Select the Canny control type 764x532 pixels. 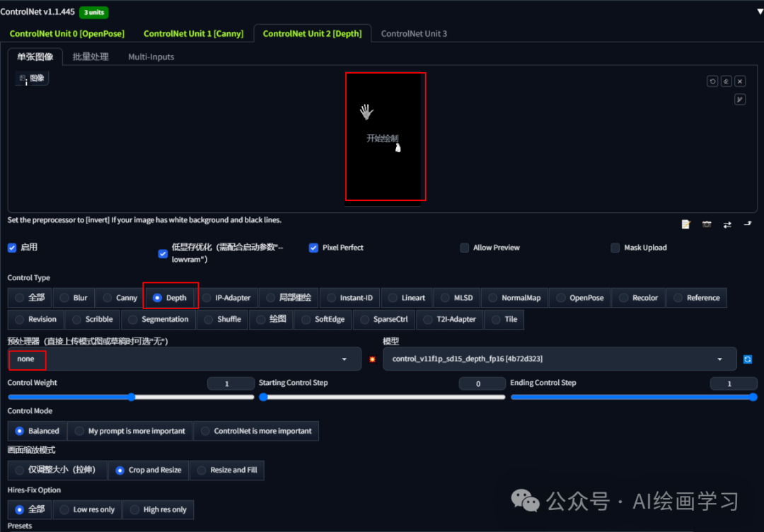(120, 298)
